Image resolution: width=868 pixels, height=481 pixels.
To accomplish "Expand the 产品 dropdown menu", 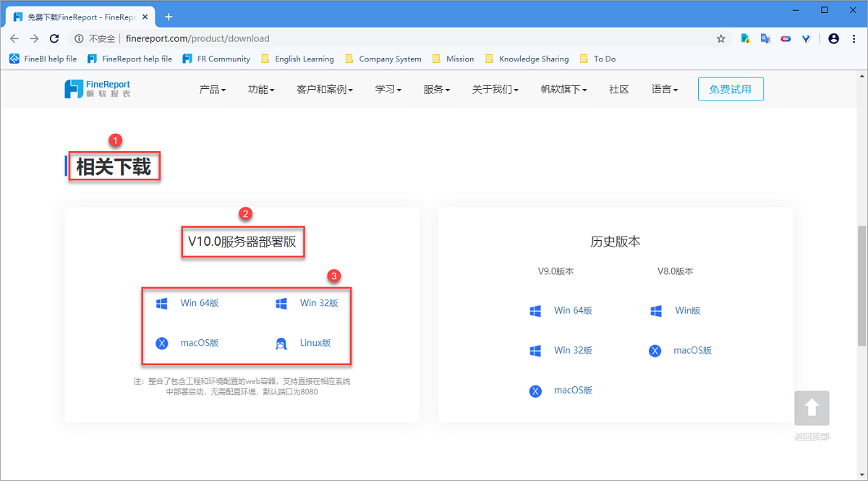I will [212, 90].
